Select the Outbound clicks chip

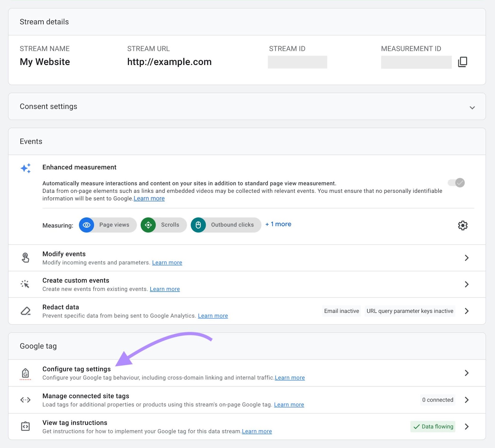coord(226,225)
